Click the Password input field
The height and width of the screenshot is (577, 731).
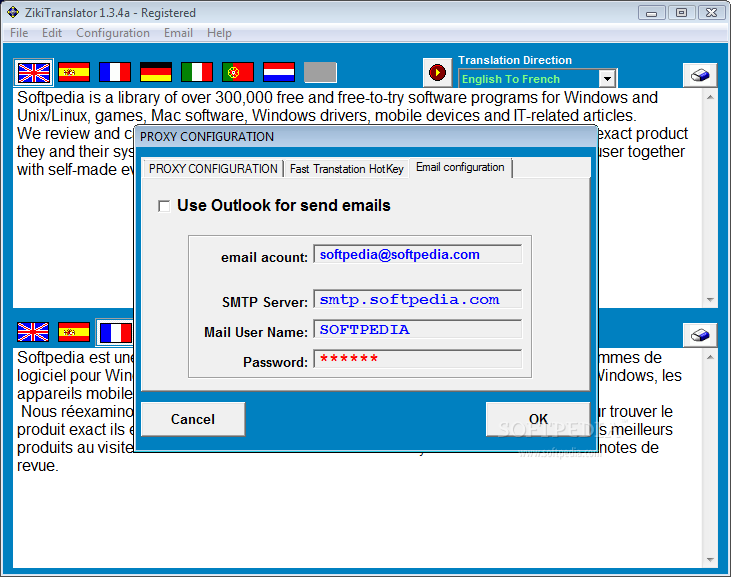(x=418, y=359)
